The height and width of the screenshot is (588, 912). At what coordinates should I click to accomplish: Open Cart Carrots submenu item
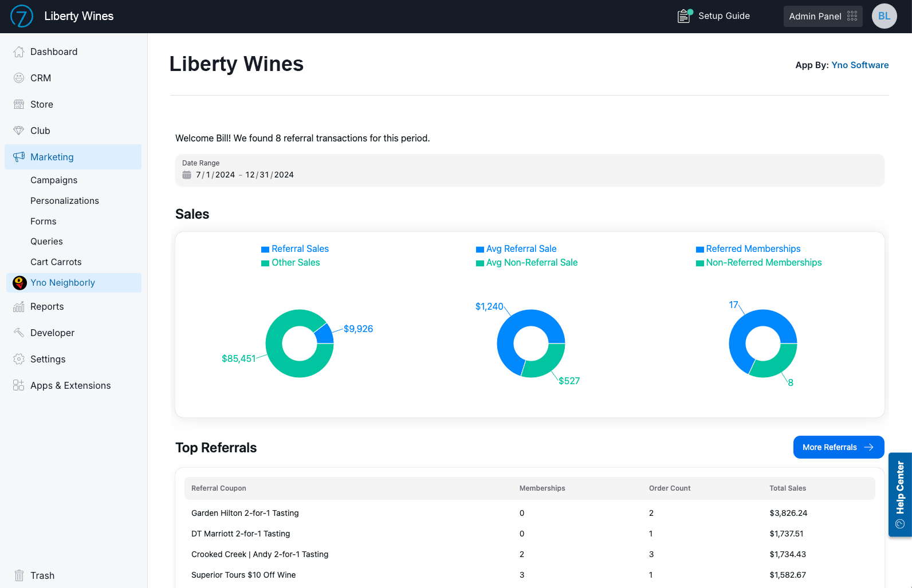pos(56,262)
